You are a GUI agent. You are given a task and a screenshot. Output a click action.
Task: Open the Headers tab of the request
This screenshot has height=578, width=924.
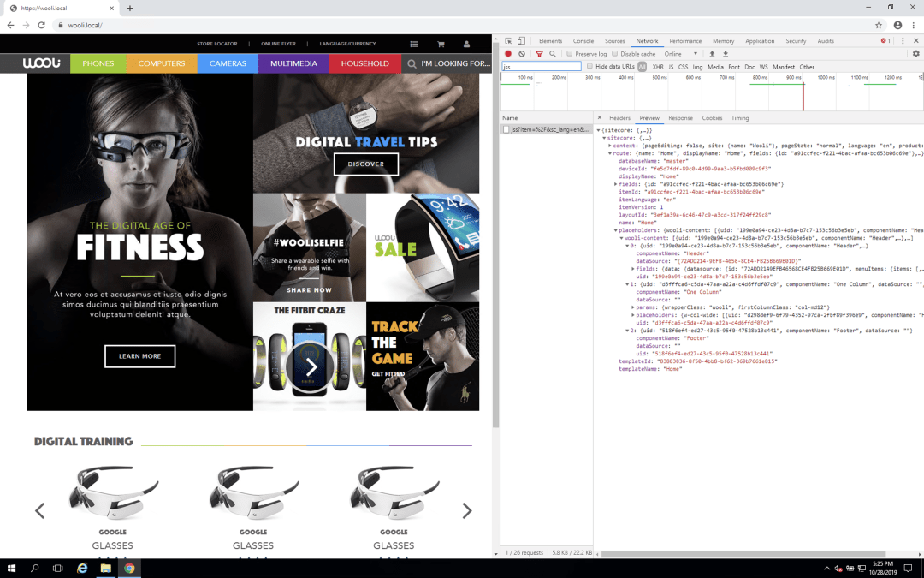pos(619,118)
